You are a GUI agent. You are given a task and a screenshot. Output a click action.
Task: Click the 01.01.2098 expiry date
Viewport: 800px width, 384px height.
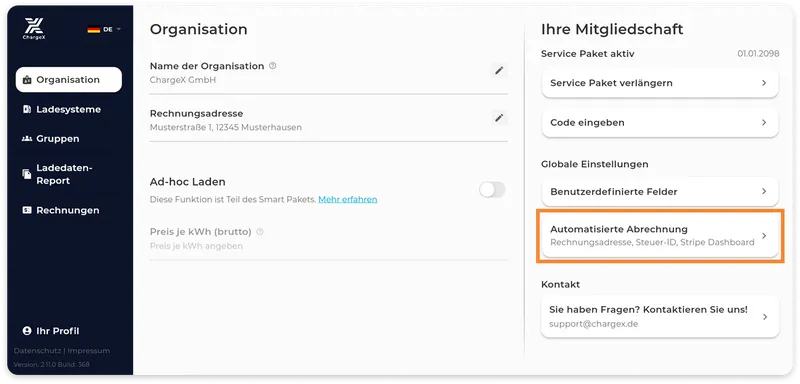click(758, 54)
